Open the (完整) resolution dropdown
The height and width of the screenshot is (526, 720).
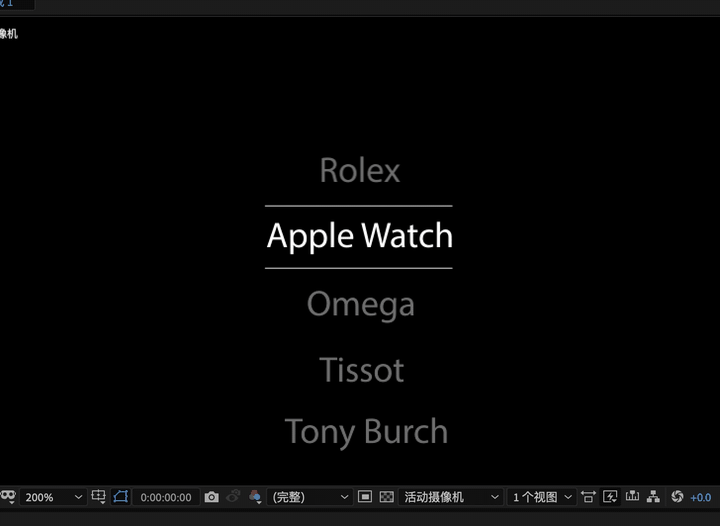pos(310,497)
